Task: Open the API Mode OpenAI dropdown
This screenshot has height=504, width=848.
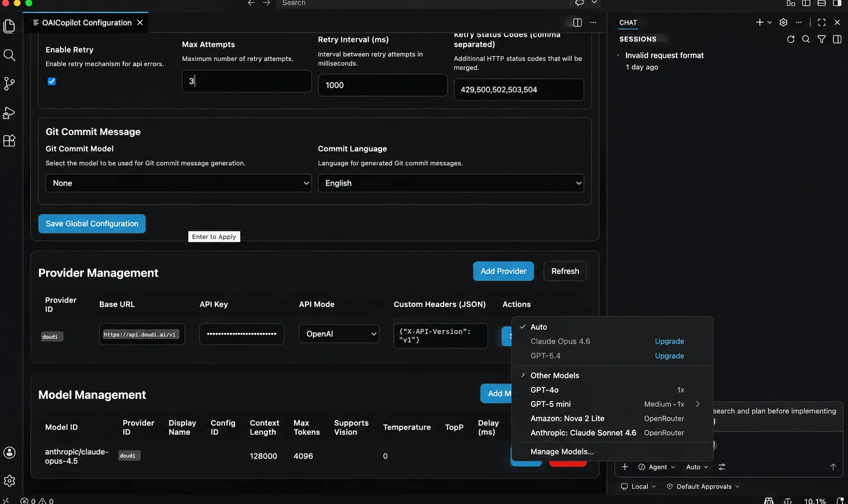Action: [x=339, y=334]
